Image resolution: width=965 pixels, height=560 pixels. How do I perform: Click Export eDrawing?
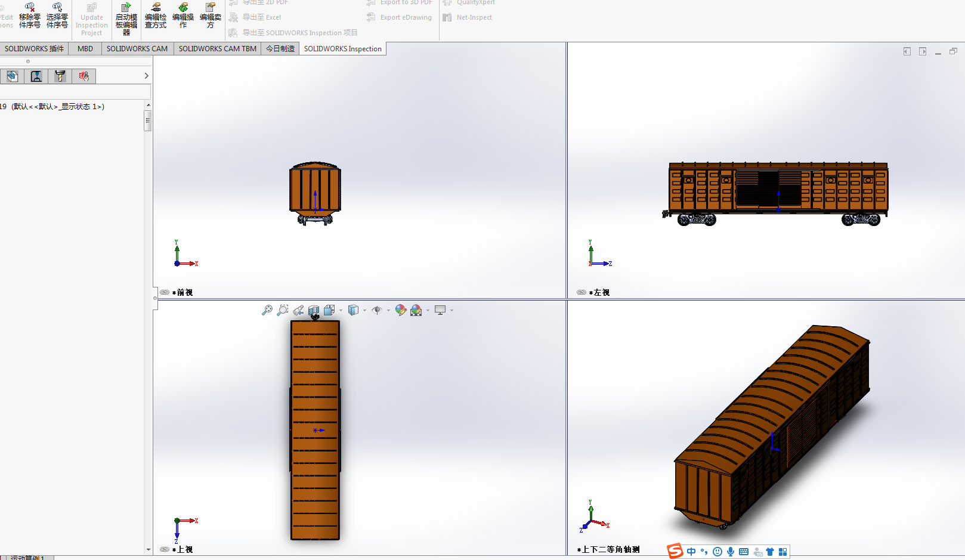[399, 17]
